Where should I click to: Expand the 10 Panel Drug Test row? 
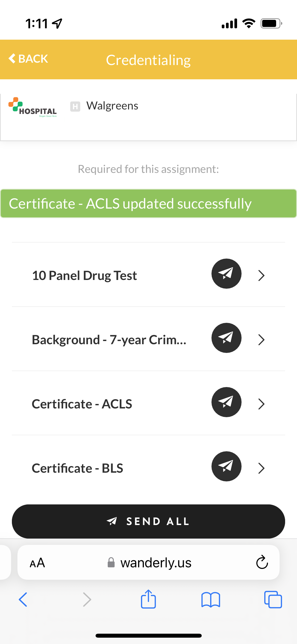(261, 275)
